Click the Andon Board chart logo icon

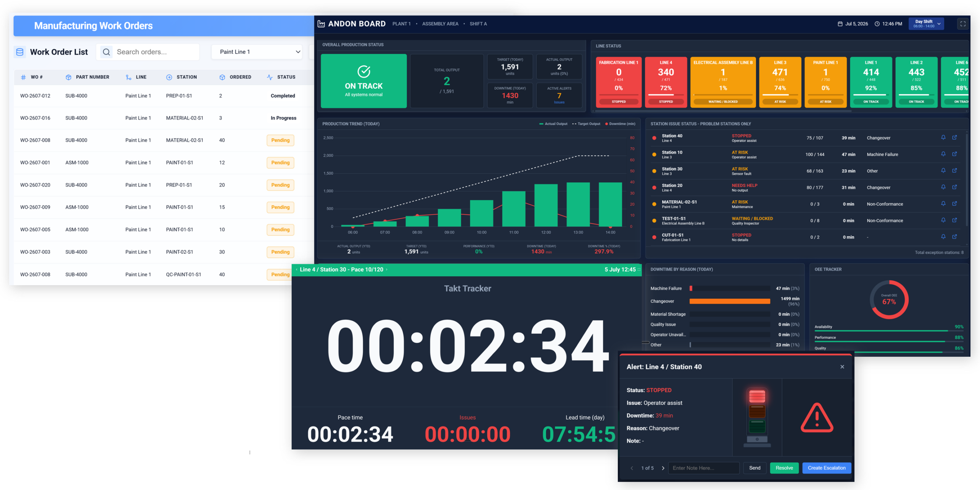point(321,24)
